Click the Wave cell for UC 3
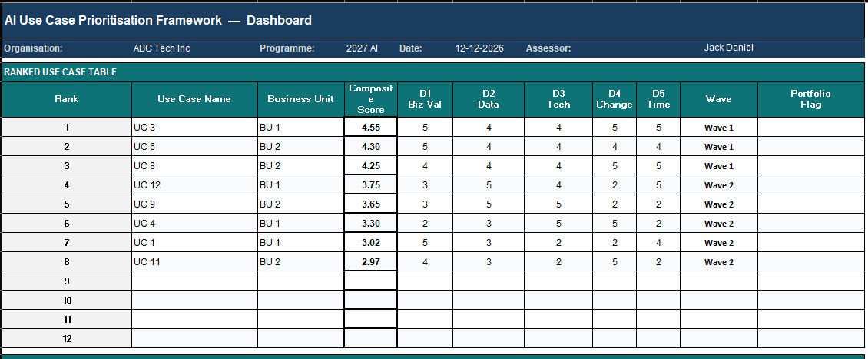 pos(718,128)
